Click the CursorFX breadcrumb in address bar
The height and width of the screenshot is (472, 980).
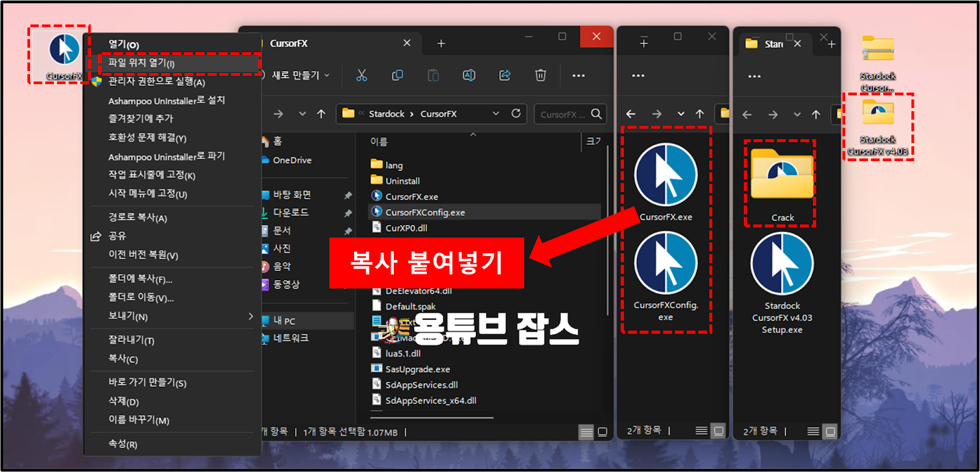439,114
